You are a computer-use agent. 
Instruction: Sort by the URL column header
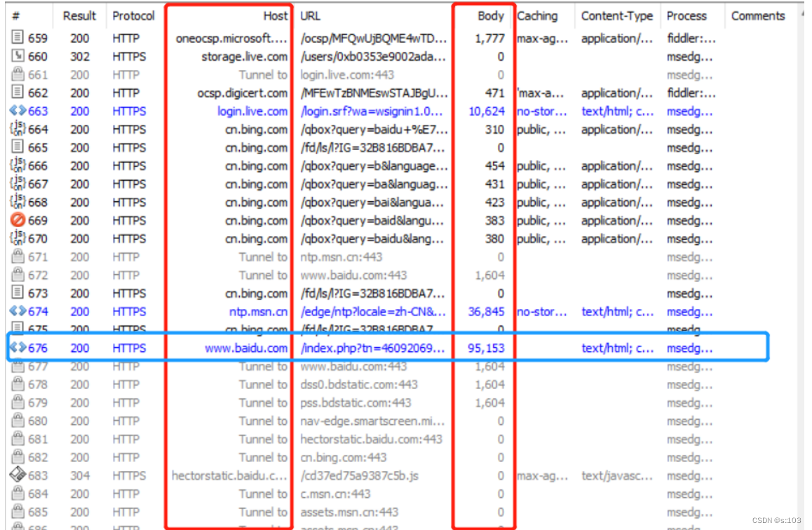(x=310, y=16)
